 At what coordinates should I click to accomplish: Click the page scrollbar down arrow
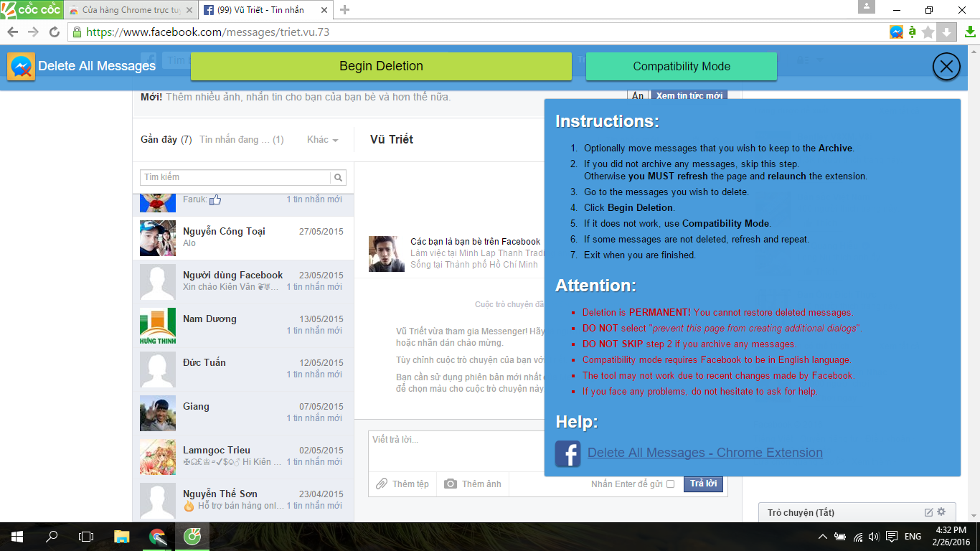973,517
